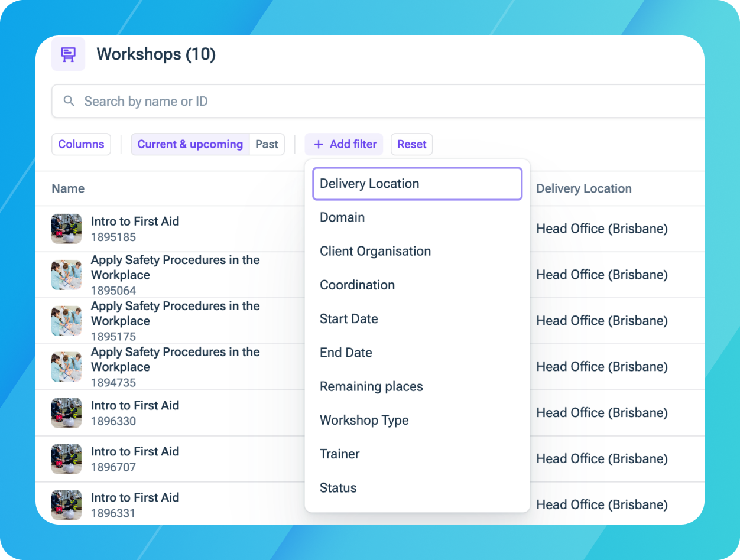Choose Domain filter option
740x560 pixels.
417,217
